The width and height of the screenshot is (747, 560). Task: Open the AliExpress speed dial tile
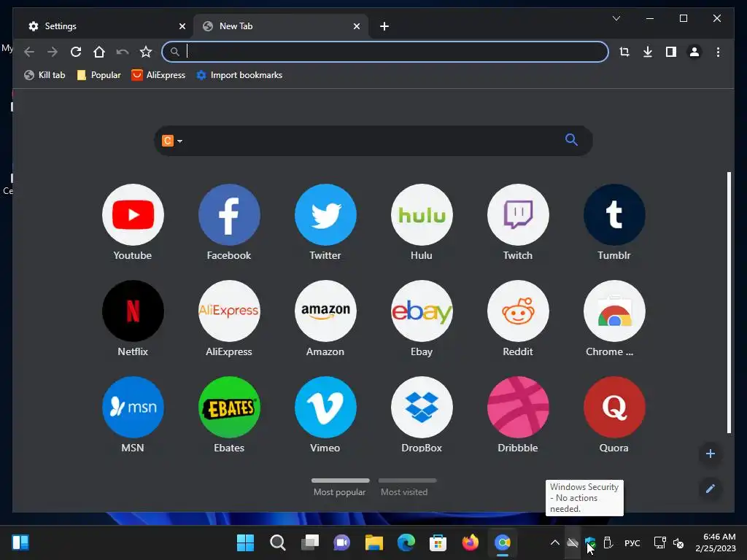pyautogui.click(x=229, y=311)
